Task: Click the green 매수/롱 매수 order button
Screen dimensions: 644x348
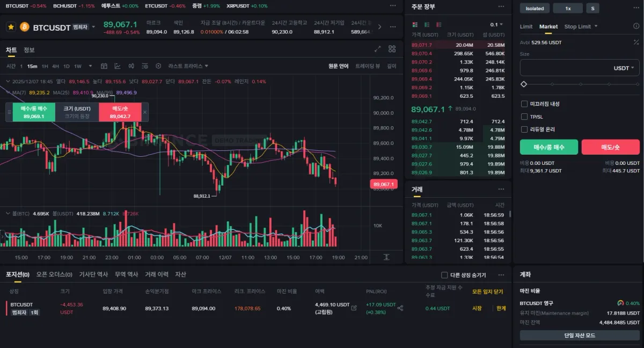Action: 549,147
